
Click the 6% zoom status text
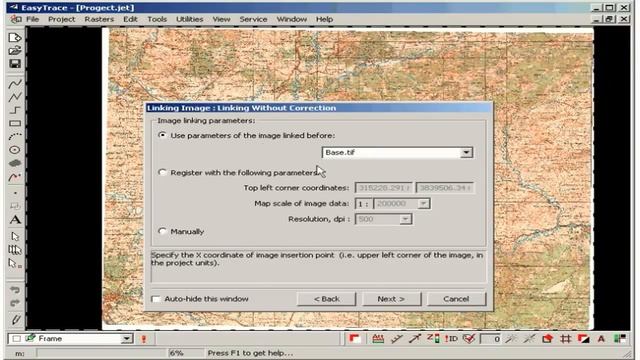pos(176,353)
